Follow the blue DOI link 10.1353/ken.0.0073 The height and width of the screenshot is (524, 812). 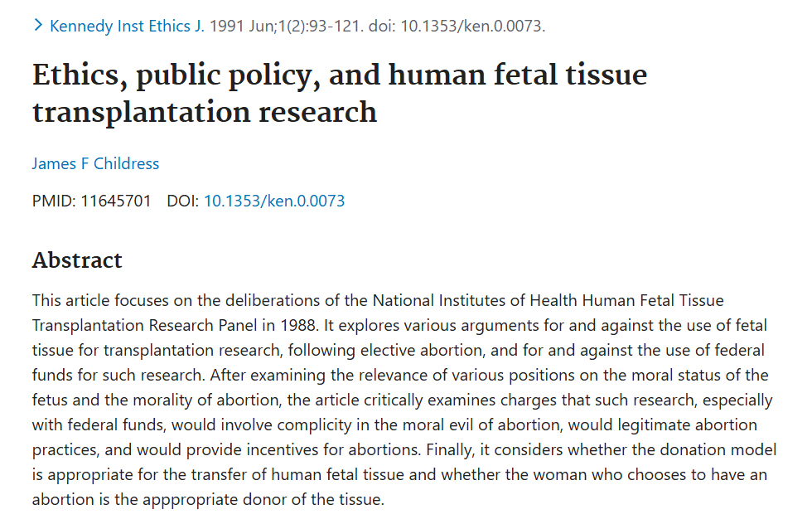coord(274,201)
